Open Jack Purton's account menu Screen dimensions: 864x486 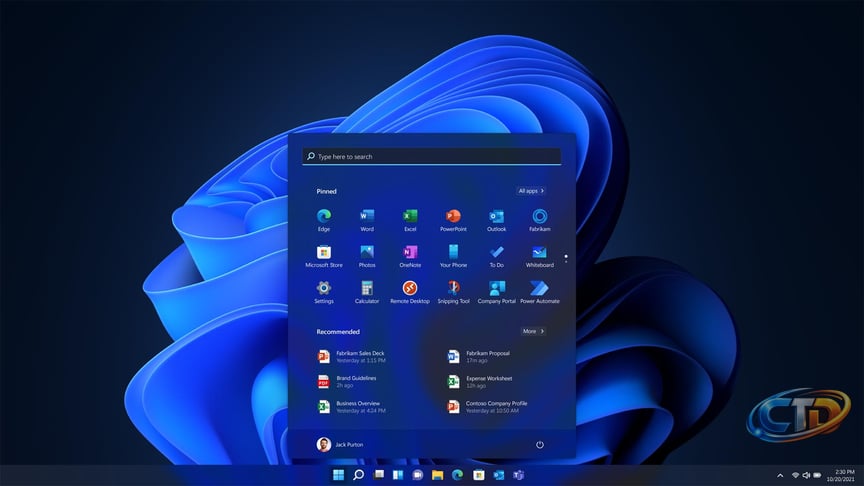tap(340, 445)
